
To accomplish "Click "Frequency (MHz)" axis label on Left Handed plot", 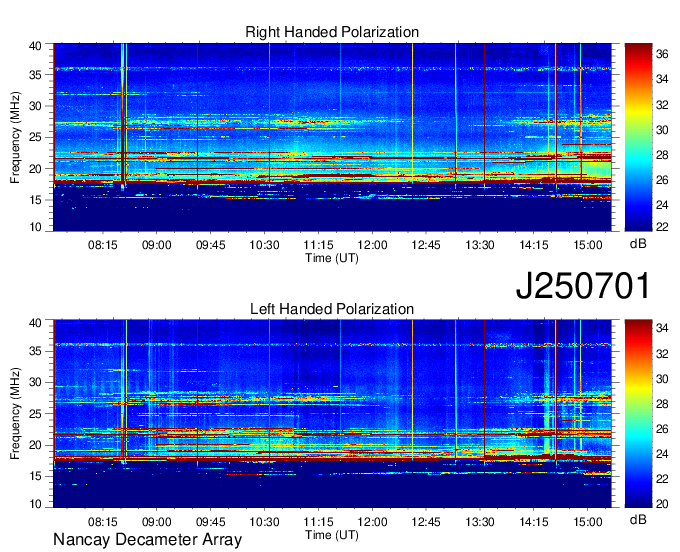I will [x=15, y=414].
